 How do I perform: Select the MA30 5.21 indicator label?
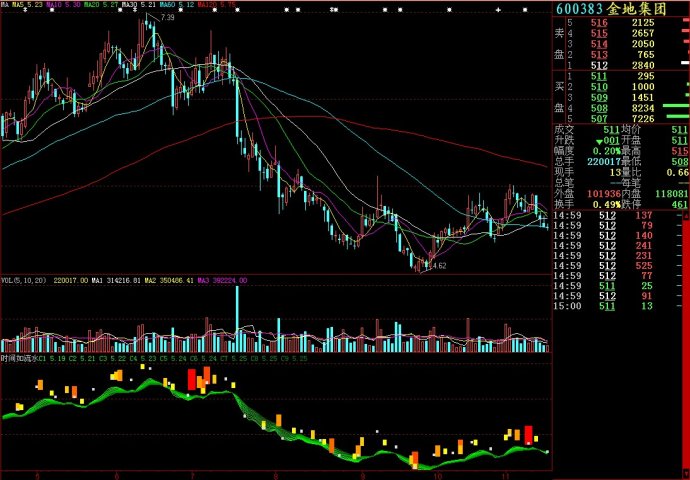point(139,4)
